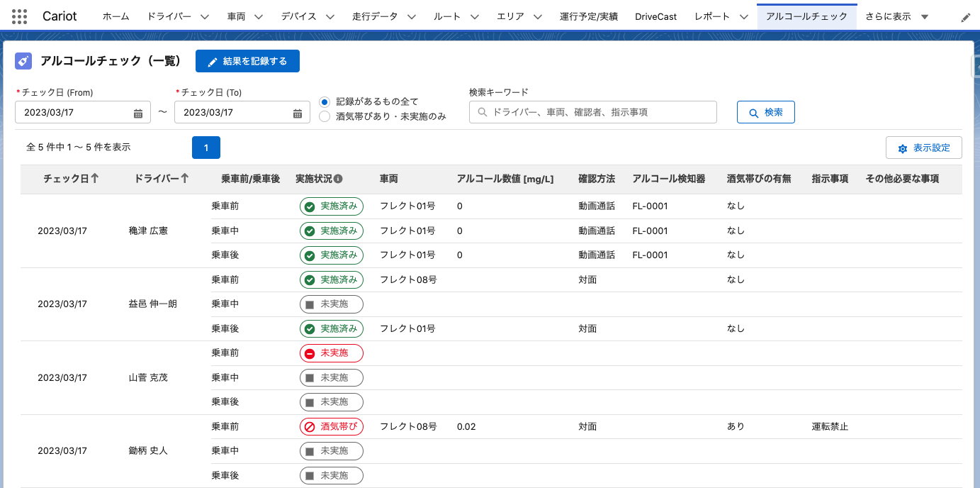The height and width of the screenshot is (488, 980).
Task: Go to the ホーム tab
Action: 116,17
